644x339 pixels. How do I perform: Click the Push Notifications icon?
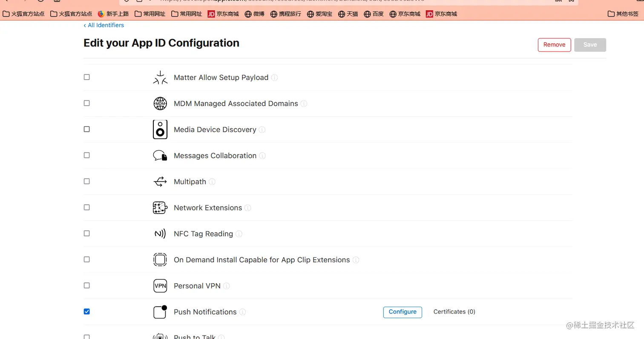[160, 312]
